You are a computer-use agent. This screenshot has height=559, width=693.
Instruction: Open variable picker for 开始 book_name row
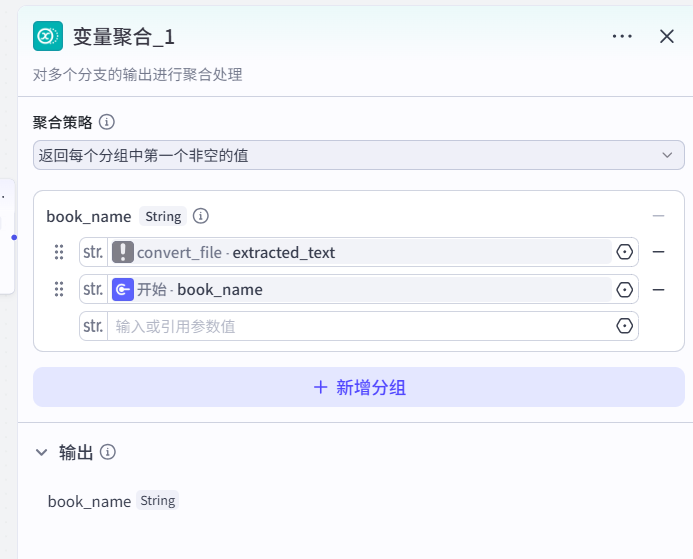tap(625, 290)
